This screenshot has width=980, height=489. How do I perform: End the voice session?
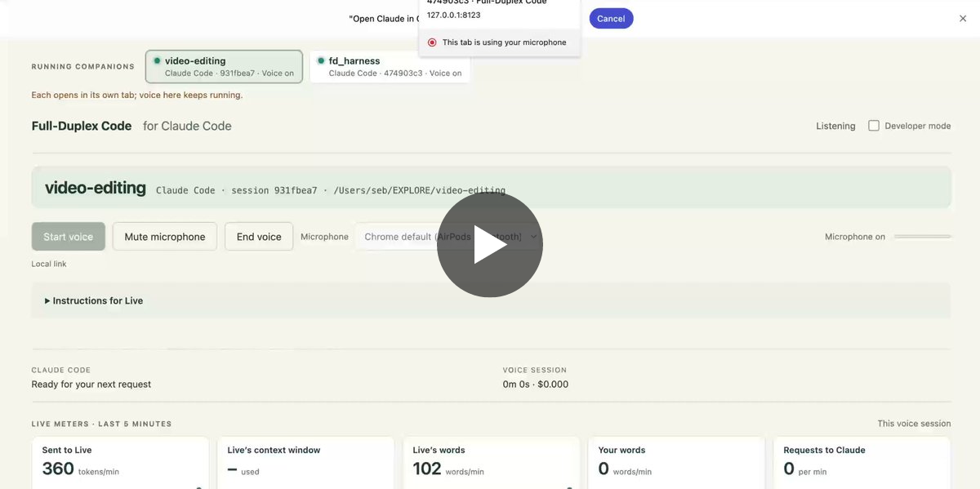(x=259, y=237)
